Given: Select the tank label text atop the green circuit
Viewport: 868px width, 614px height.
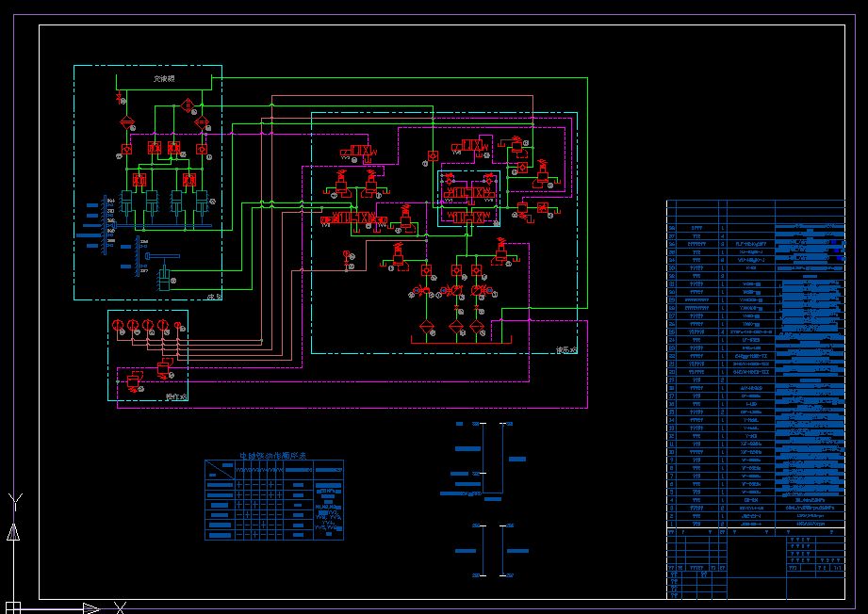Looking at the screenshot, I should (164, 79).
